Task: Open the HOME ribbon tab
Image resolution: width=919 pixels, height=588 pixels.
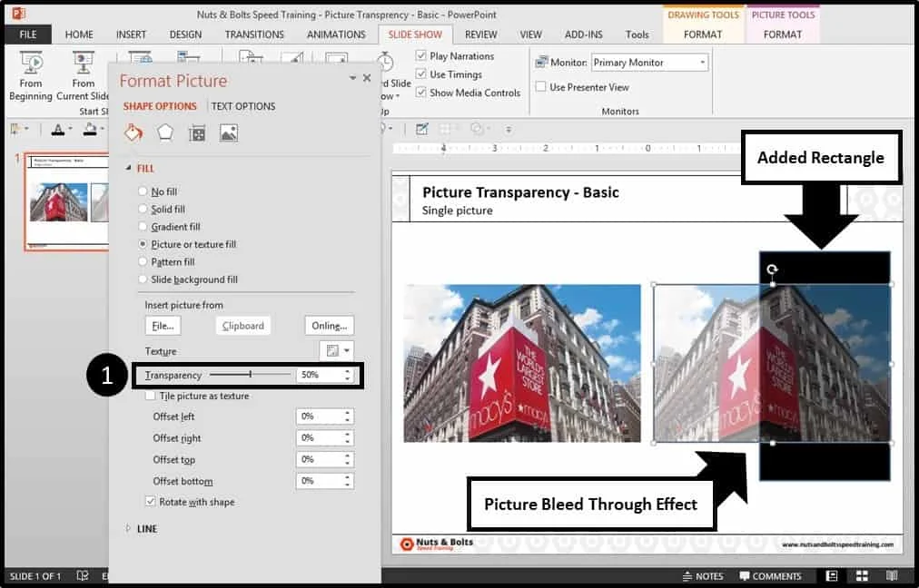Action: click(x=79, y=34)
